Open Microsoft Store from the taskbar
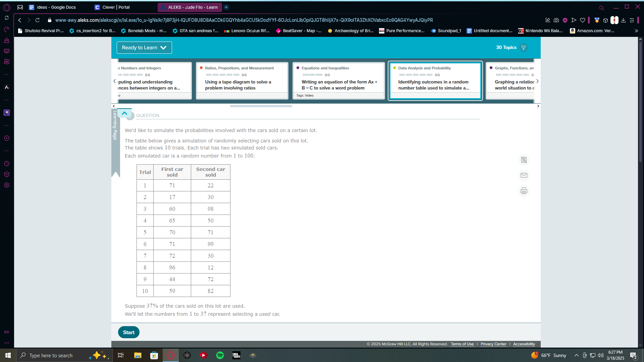Image resolution: width=644 pixels, height=362 pixels. pyautogui.click(x=154, y=355)
